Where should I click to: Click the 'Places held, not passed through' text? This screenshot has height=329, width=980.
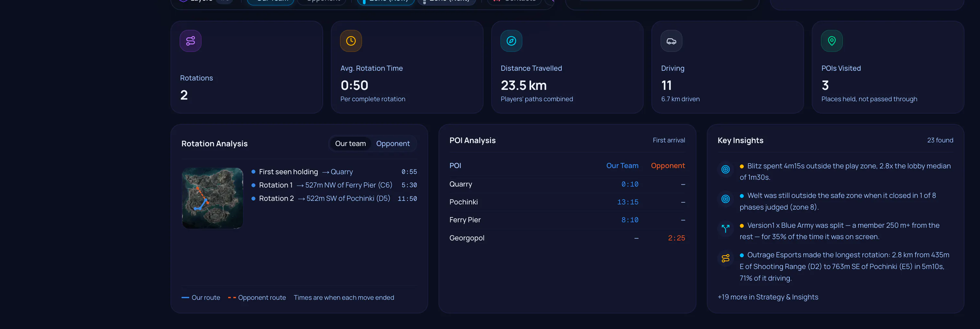(x=869, y=99)
